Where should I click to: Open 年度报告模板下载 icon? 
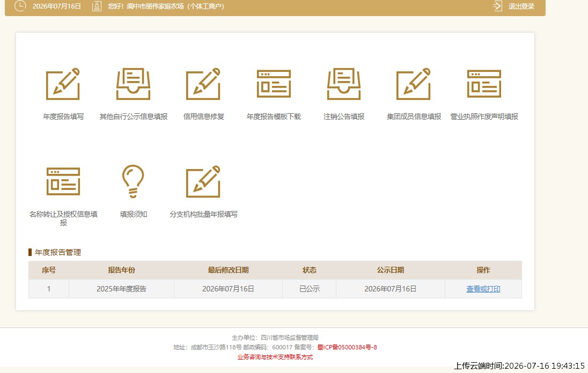click(x=274, y=84)
